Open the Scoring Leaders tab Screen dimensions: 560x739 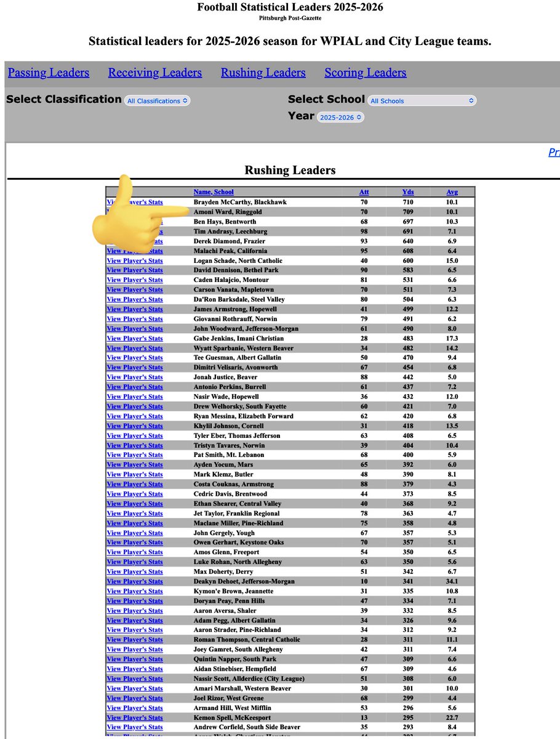point(366,73)
